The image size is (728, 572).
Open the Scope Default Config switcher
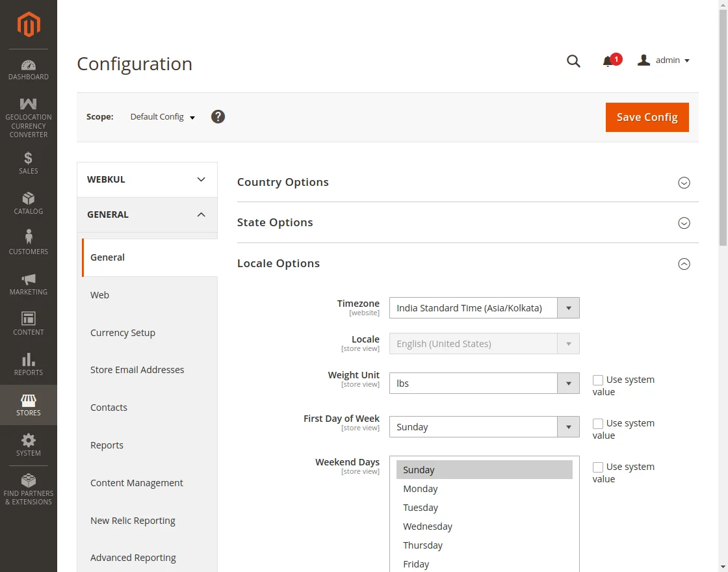point(162,117)
